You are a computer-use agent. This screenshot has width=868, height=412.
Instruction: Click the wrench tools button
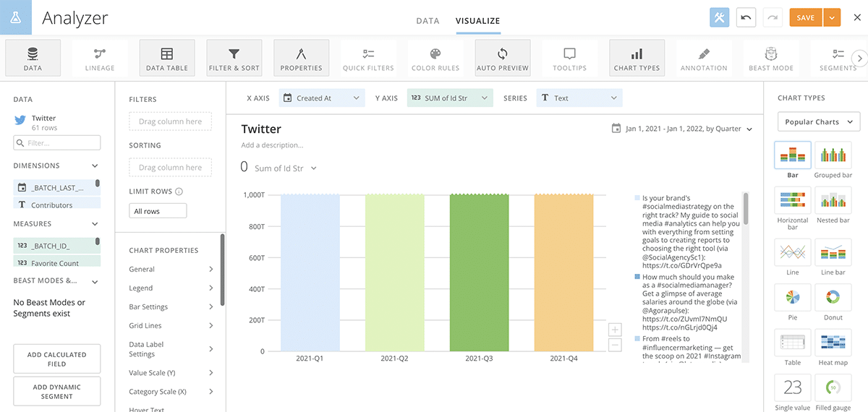(720, 17)
